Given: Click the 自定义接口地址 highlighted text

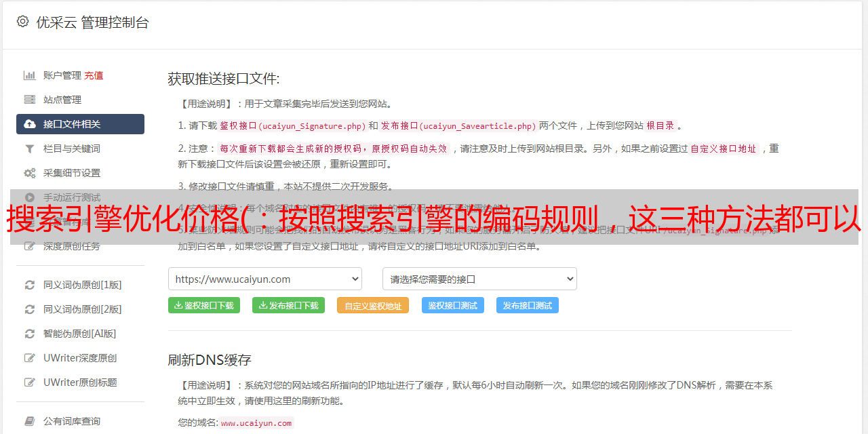Looking at the screenshot, I should pos(724,149).
